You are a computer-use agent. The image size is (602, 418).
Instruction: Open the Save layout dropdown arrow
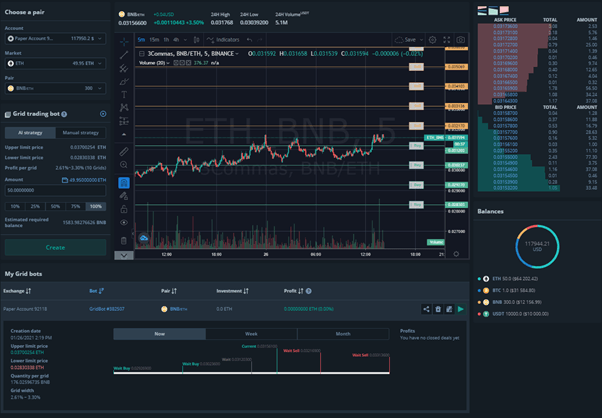click(421, 40)
